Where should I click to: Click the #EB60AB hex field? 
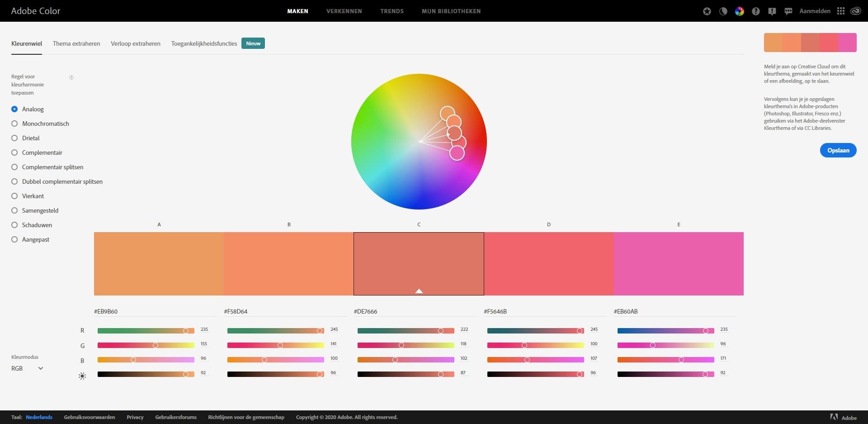(675, 311)
